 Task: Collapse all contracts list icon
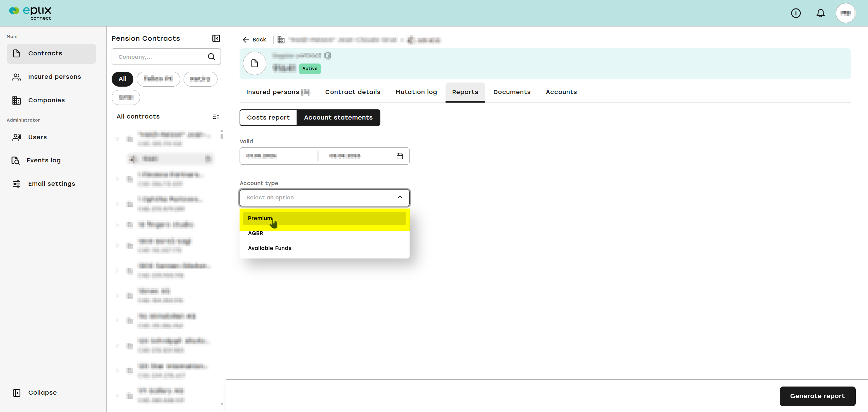pos(216,117)
